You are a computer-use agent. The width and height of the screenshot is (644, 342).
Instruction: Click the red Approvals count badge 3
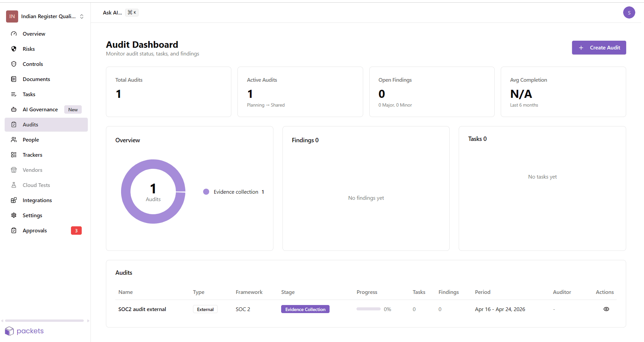click(x=76, y=230)
